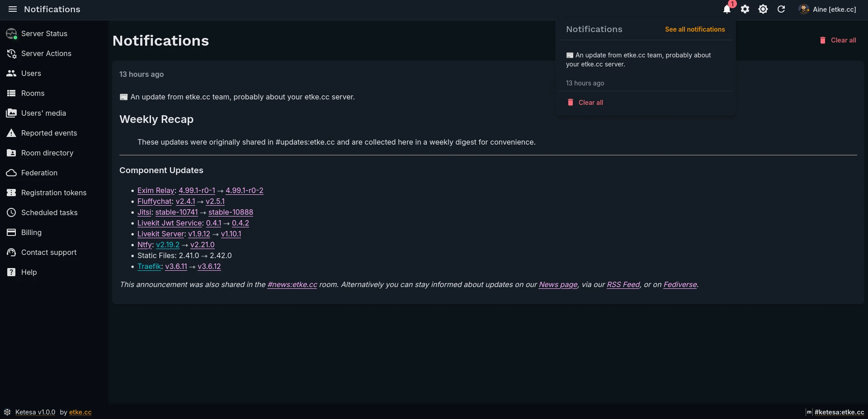
Task: Click the Server Status heartbeat icon
Action: pyautogui.click(x=11, y=33)
